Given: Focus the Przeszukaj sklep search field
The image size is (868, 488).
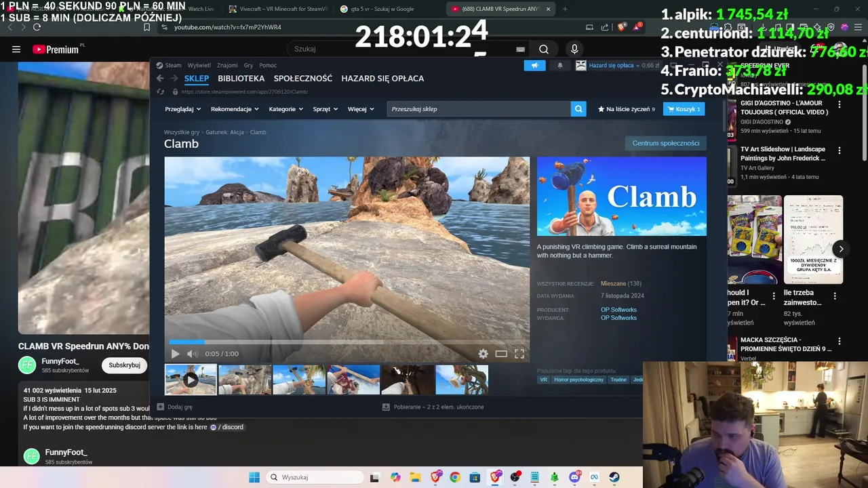Looking at the screenshot, I should [479, 108].
